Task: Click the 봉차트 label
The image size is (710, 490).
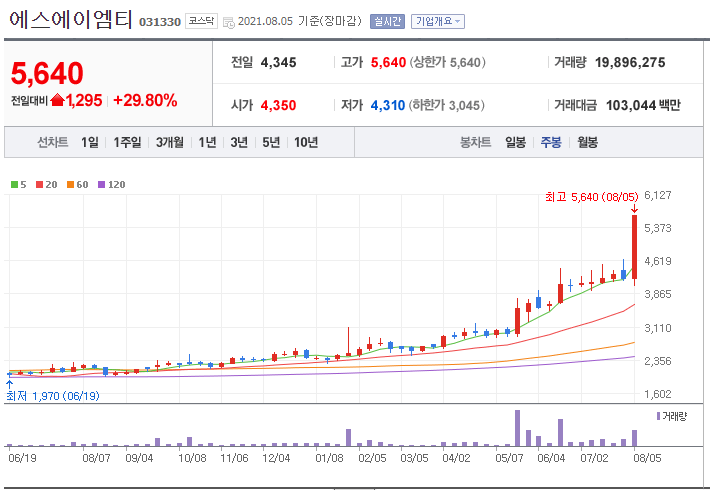Action: point(475,143)
